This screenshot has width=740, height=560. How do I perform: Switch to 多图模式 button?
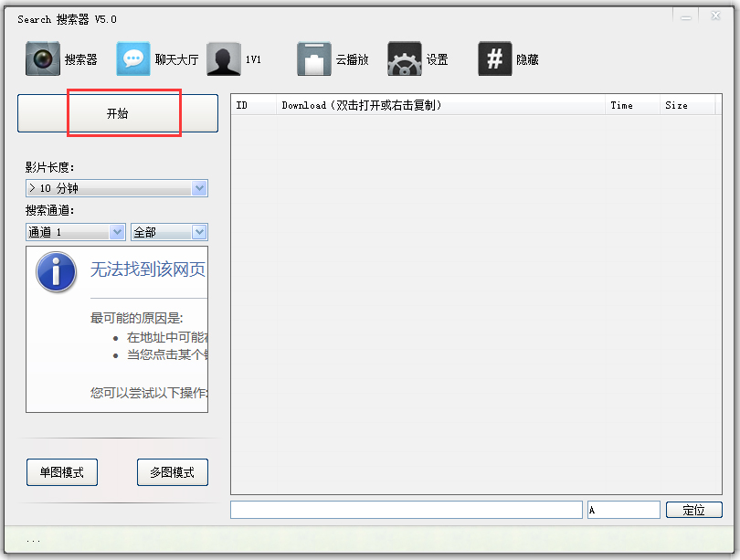(173, 472)
